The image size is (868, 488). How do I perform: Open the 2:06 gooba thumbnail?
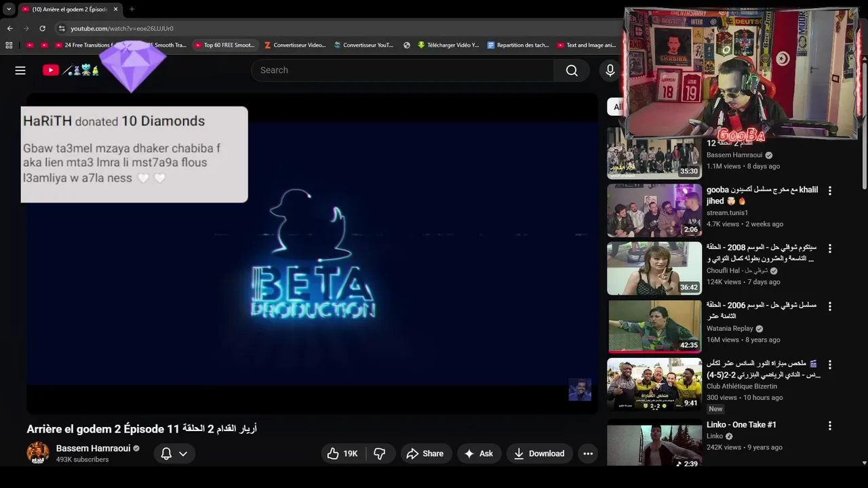654,210
